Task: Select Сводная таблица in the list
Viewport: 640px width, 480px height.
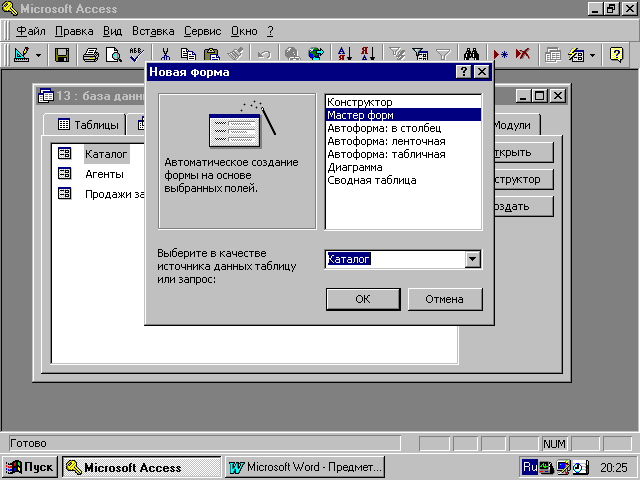Action: click(404, 180)
